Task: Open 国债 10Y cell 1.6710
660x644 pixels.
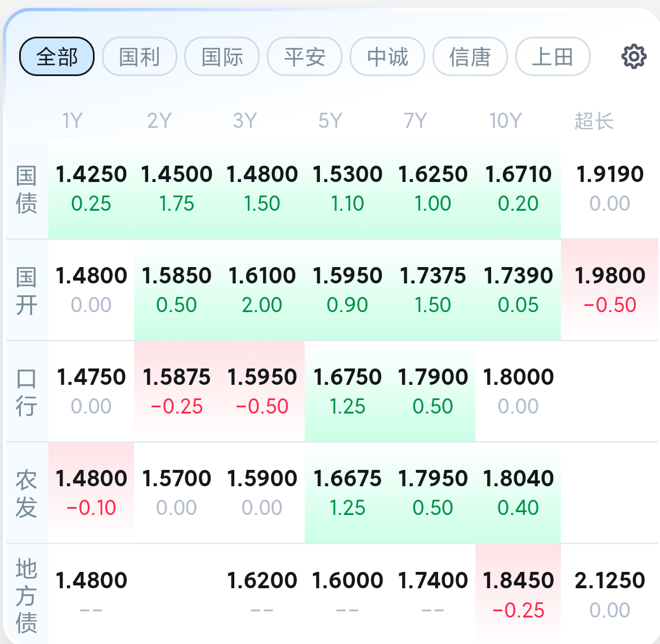Action: (x=518, y=188)
